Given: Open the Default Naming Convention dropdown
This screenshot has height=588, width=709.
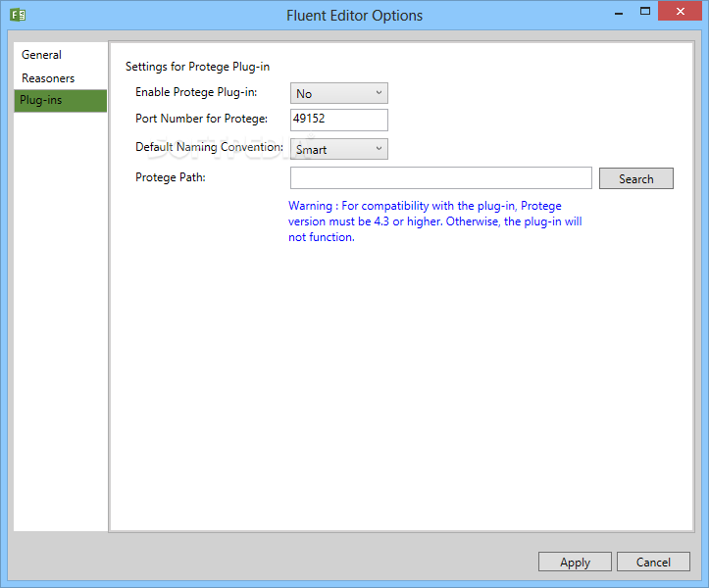Looking at the screenshot, I should point(338,149).
